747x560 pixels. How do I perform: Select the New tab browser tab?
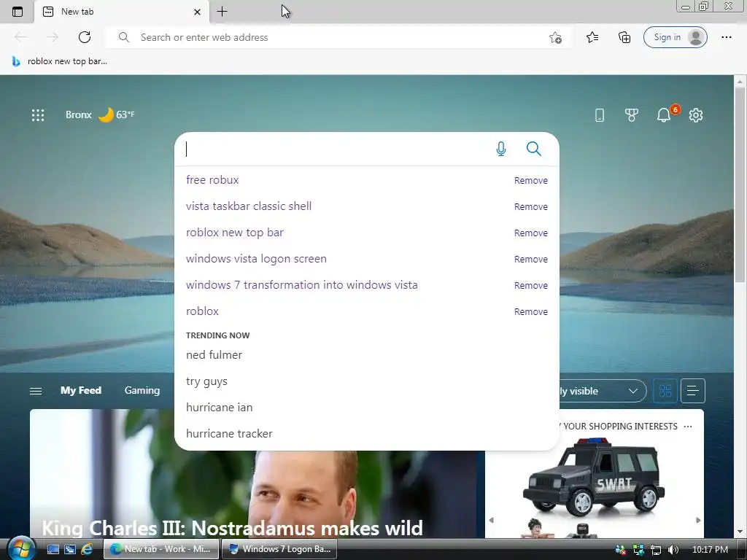122,12
